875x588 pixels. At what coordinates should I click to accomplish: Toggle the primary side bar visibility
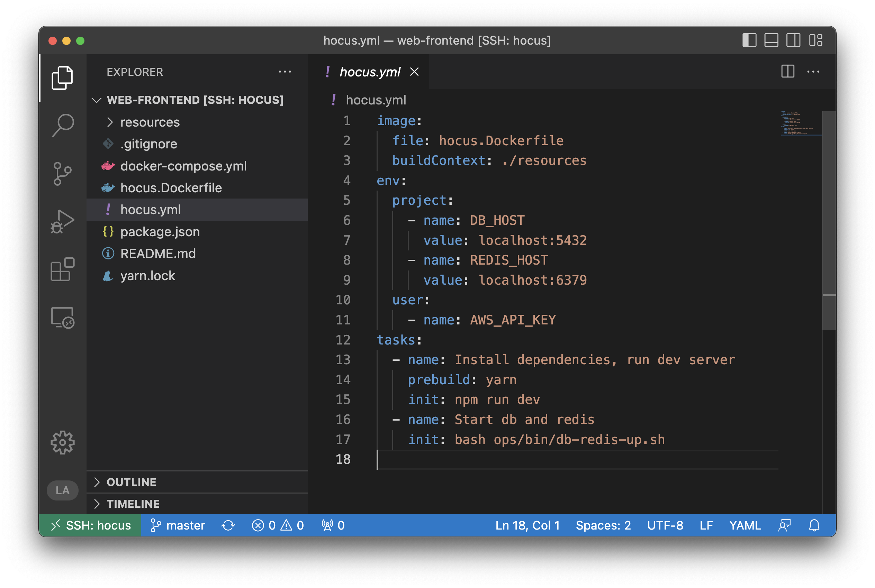[x=749, y=40]
